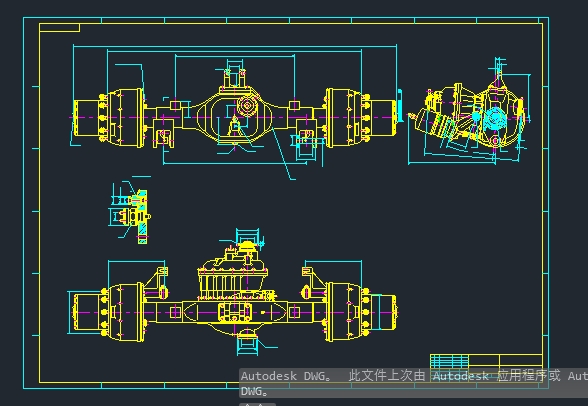Select the small detail section view
Screen dimensions: 588x406
[x=130, y=210]
